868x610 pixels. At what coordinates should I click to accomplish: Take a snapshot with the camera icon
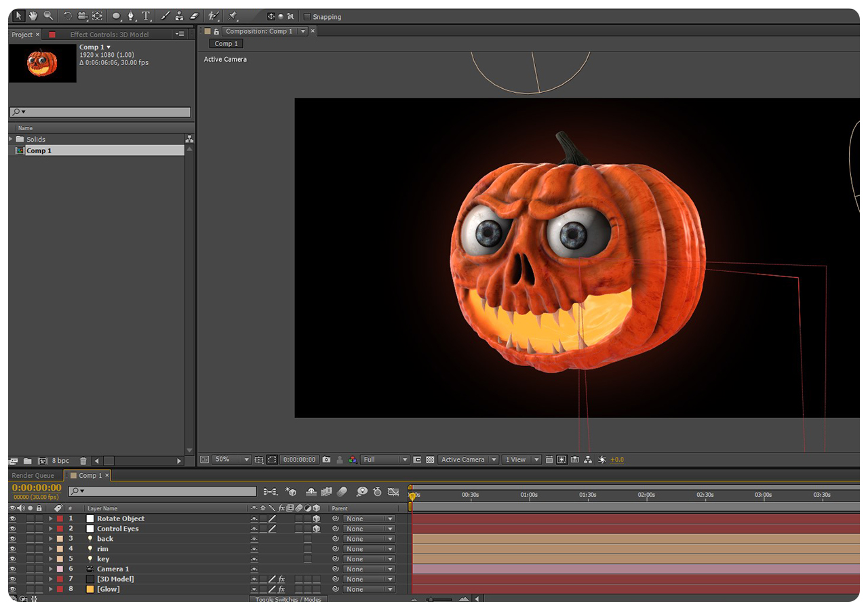[326, 460]
